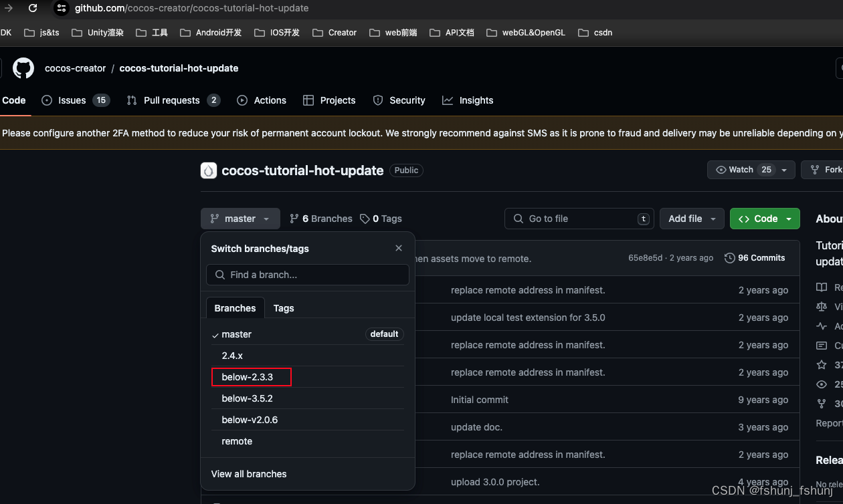The width and height of the screenshot is (843, 504).
Task: Expand the Add file dropdown
Action: pyautogui.click(x=692, y=219)
